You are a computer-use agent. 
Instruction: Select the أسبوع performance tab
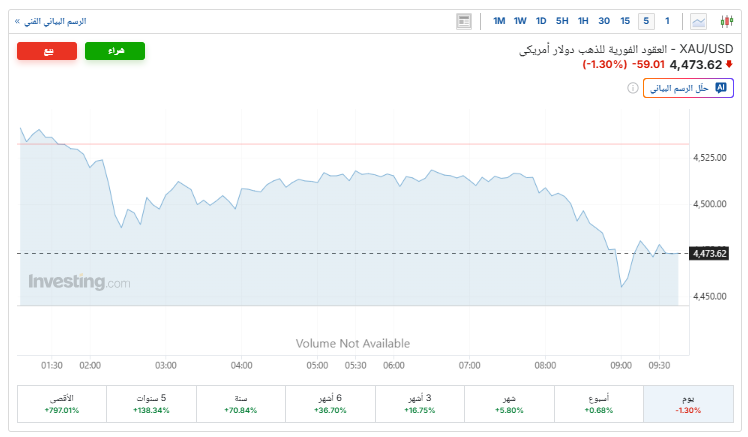pos(598,404)
